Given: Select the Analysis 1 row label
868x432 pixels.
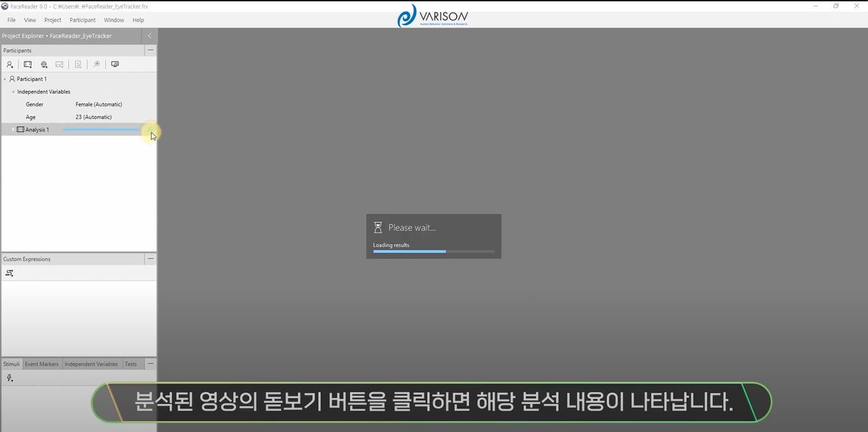Looking at the screenshot, I should click(37, 130).
